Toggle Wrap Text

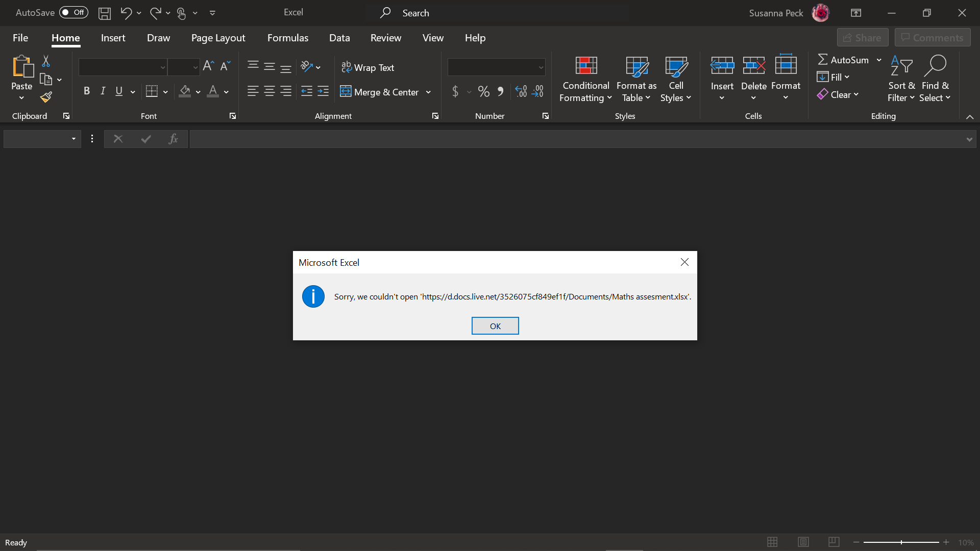click(367, 67)
